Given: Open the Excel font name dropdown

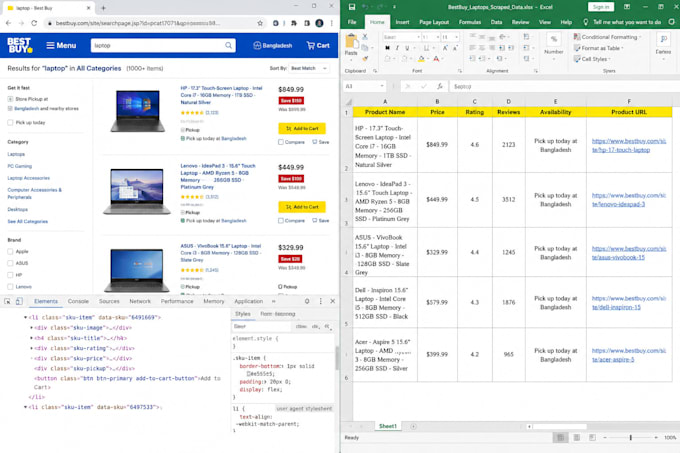Looking at the screenshot, I should point(418,37).
